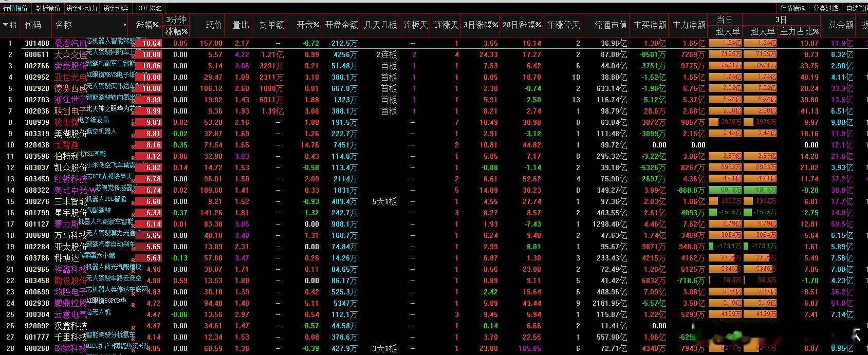Select the 秋田微 stock name
868x355 pixels.
67,122
